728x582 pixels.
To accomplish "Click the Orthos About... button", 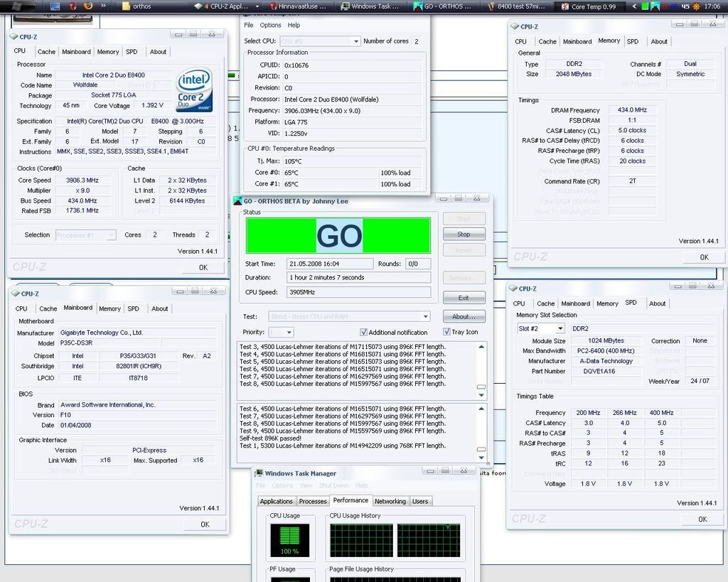I will [x=464, y=316].
